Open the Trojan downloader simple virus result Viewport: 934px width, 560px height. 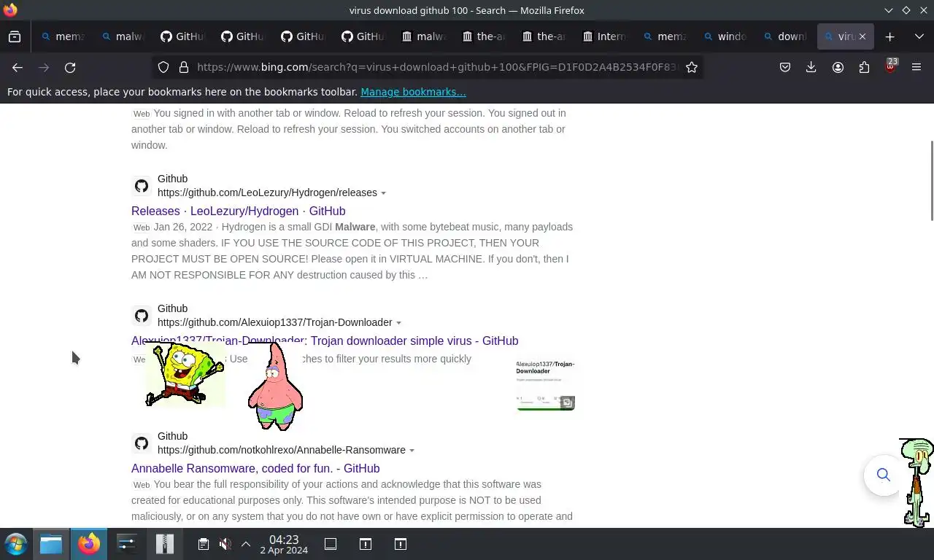[x=325, y=341]
